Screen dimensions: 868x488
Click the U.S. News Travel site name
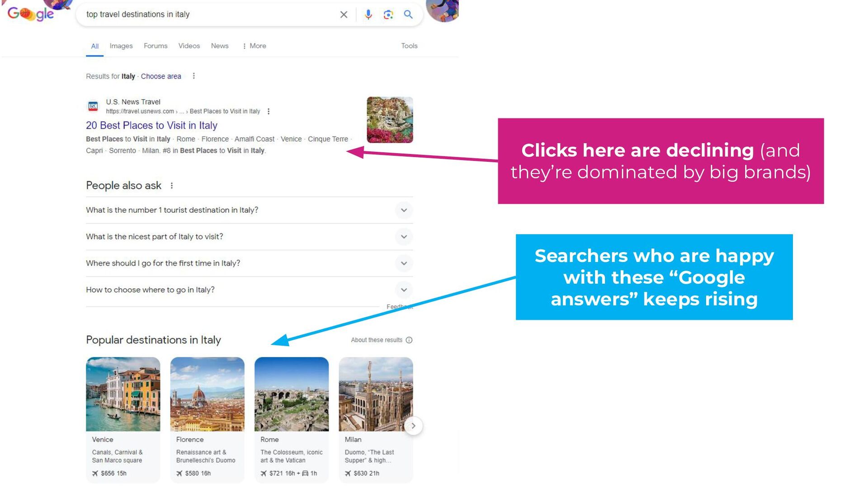[x=133, y=102]
